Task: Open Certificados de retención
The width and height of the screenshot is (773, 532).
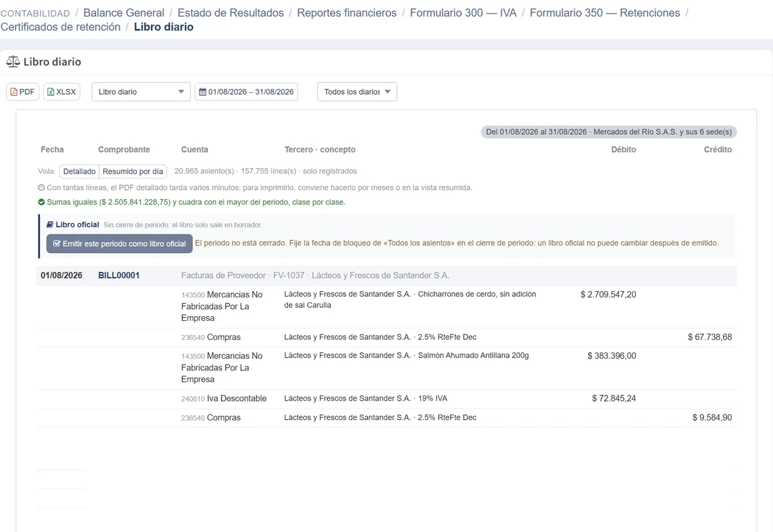Action: point(61,27)
